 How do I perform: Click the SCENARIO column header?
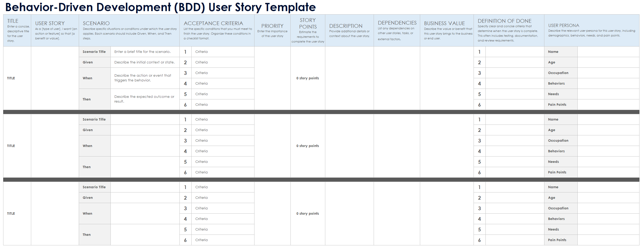[129, 30]
